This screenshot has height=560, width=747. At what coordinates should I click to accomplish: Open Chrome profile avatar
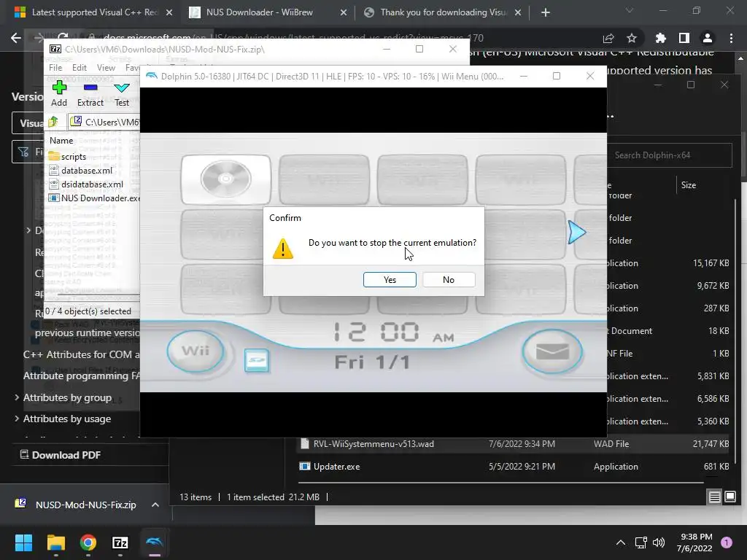coord(708,38)
